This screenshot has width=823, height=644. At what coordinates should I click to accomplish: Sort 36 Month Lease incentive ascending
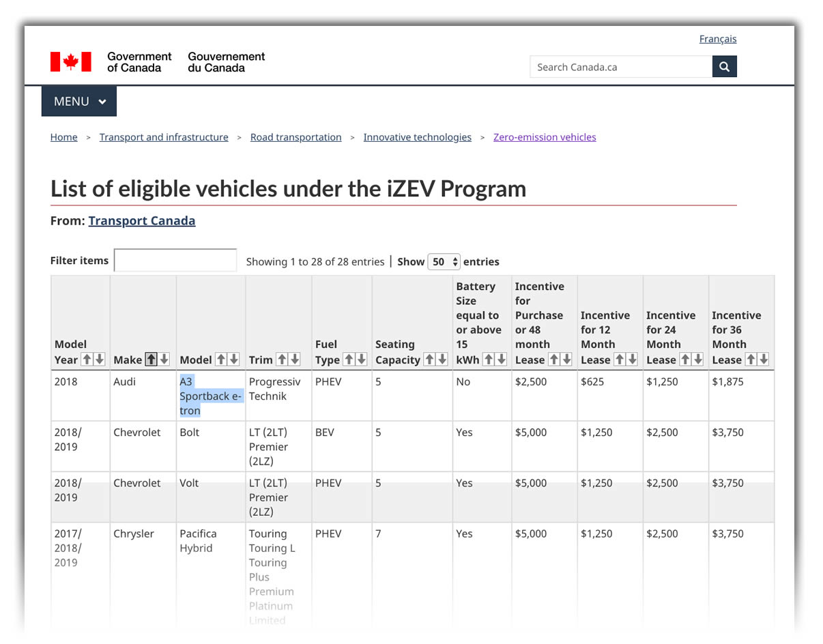coord(751,360)
